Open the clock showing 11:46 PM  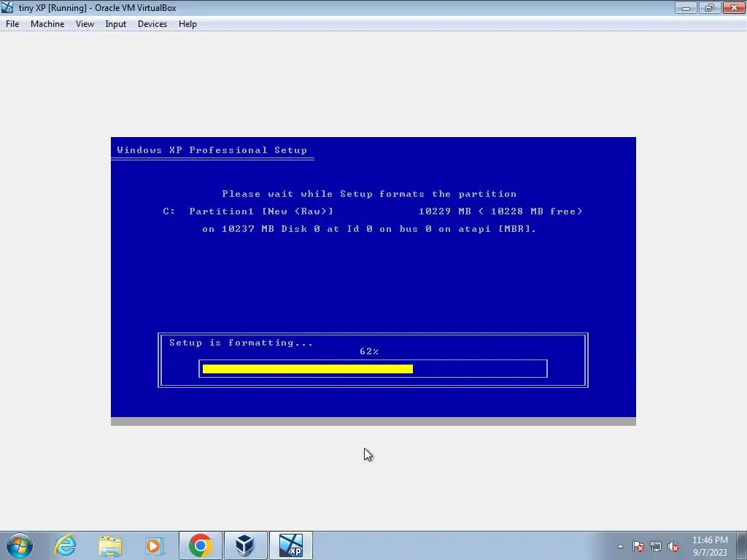pos(710,545)
